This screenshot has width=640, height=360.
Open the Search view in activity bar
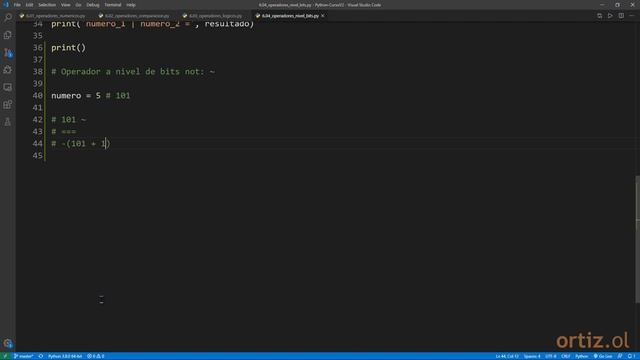(8, 17)
